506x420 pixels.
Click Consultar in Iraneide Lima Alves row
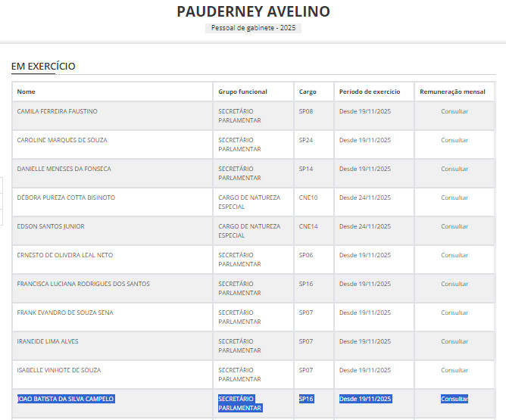(454, 341)
